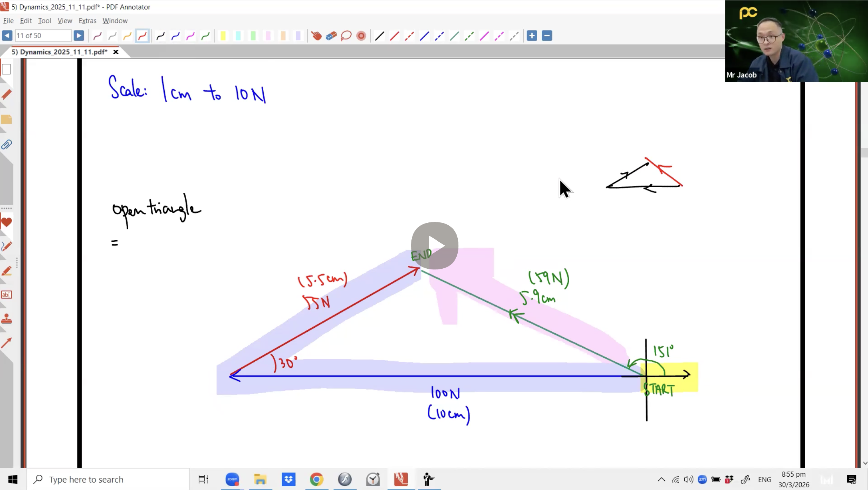Click the Windows search box
This screenshot has width=868, height=490.
point(108,479)
